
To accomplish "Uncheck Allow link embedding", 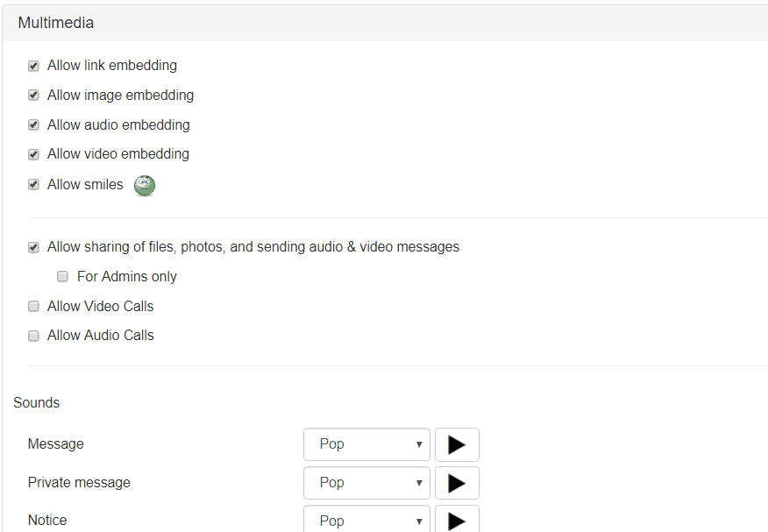I will tap(33, 66).
